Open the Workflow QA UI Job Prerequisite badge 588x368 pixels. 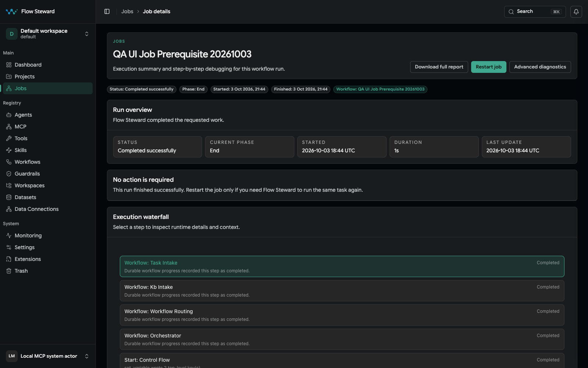(380, 89)
